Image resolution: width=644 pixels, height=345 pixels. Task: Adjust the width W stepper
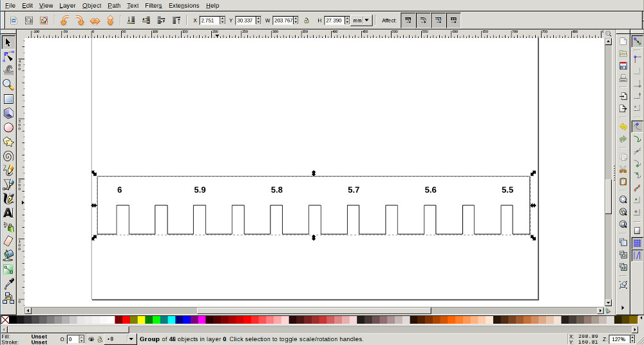coord(296,20)
